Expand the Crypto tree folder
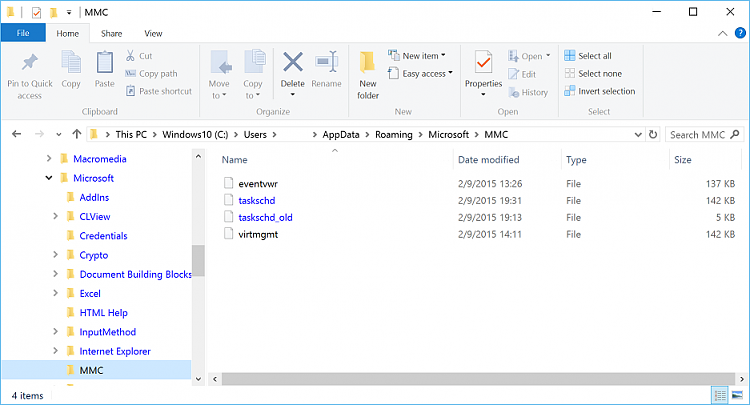750x405 pixels. click(x=55, y=255)
